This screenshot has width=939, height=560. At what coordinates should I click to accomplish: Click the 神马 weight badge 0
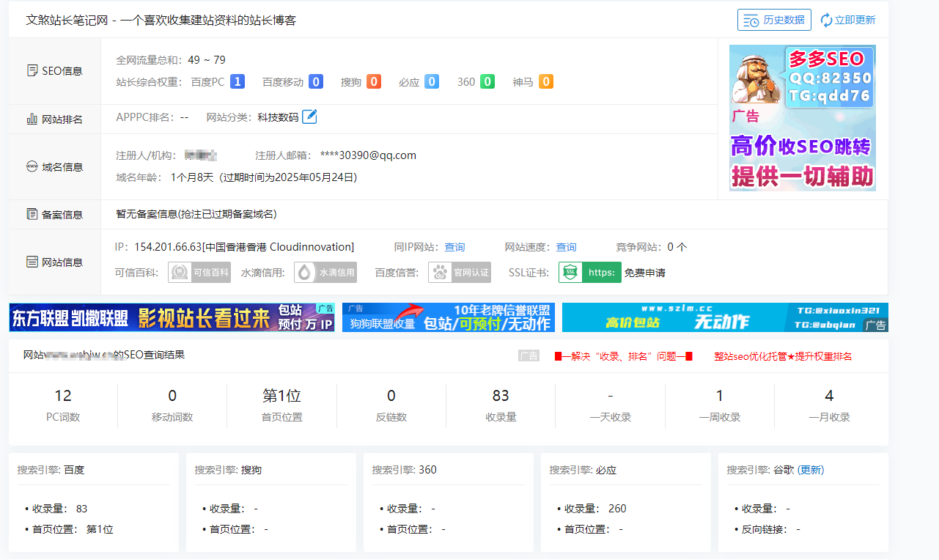coord(546,81)
